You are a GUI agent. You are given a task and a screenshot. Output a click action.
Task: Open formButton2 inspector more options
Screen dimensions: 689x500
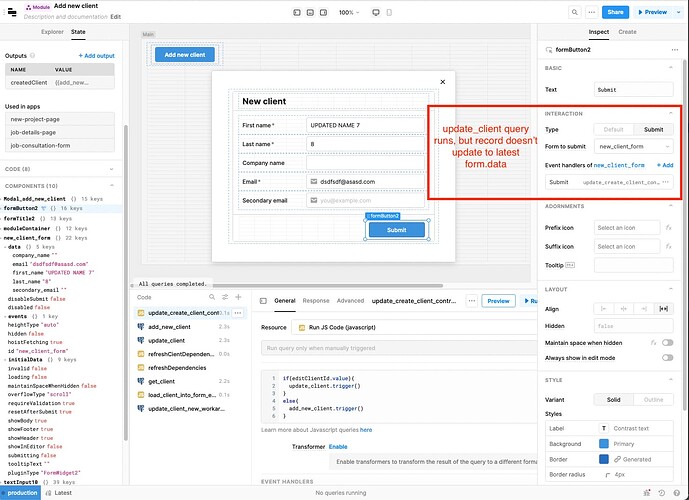point(675,50)
